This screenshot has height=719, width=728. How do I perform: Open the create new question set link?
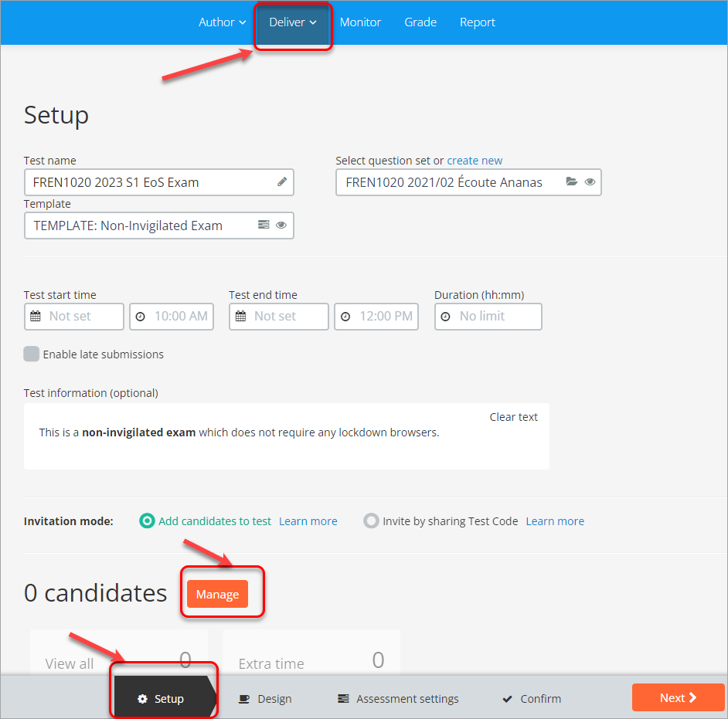[x=475, y=160]
